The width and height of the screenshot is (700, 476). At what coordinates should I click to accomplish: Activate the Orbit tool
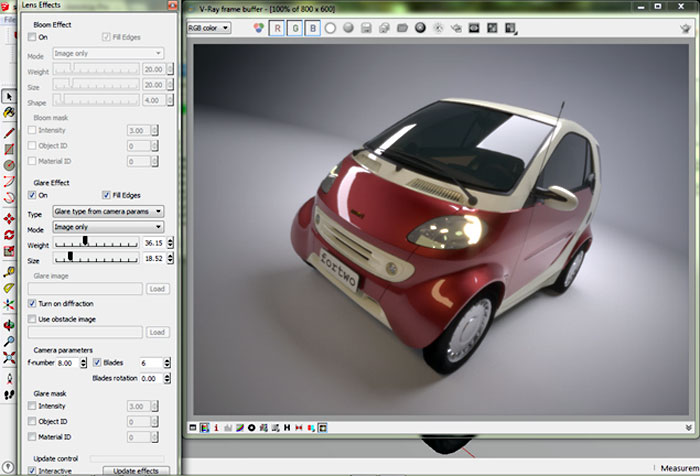click(x=8, y=325)
